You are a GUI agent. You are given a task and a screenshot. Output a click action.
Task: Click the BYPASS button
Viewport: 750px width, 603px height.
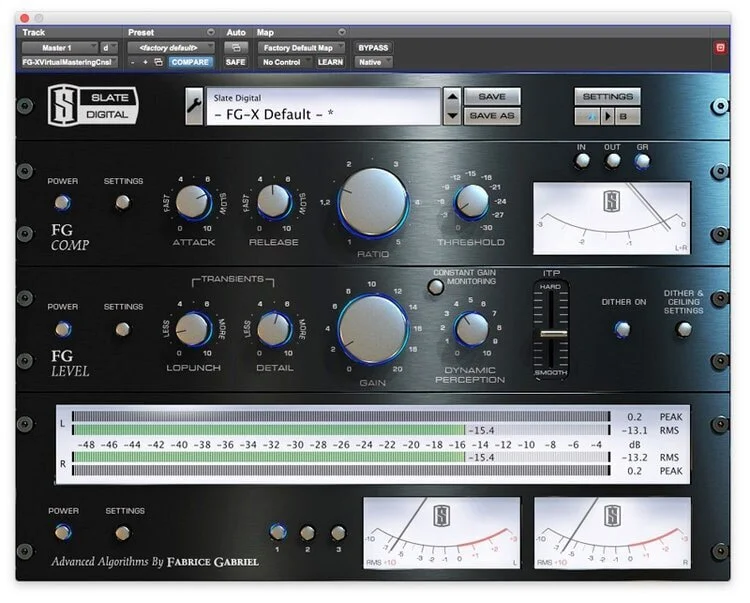point(373,48)
